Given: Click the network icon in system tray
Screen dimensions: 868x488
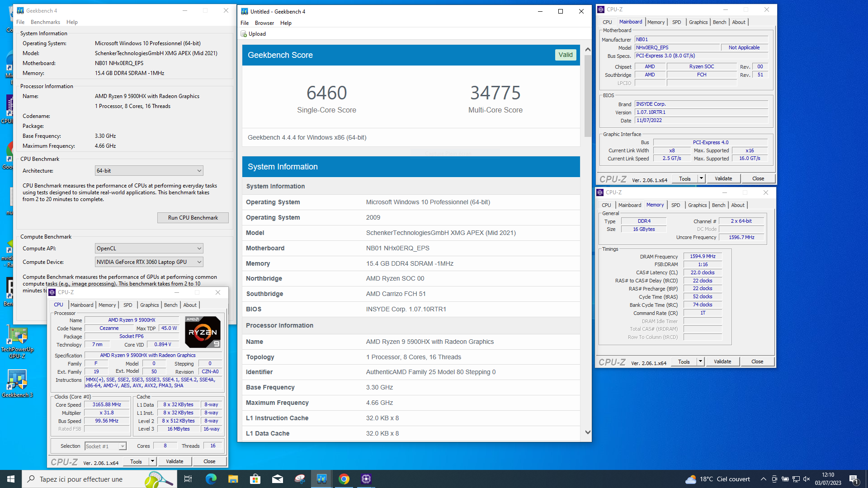Looking at the screenshot, I should pos(796,479).
